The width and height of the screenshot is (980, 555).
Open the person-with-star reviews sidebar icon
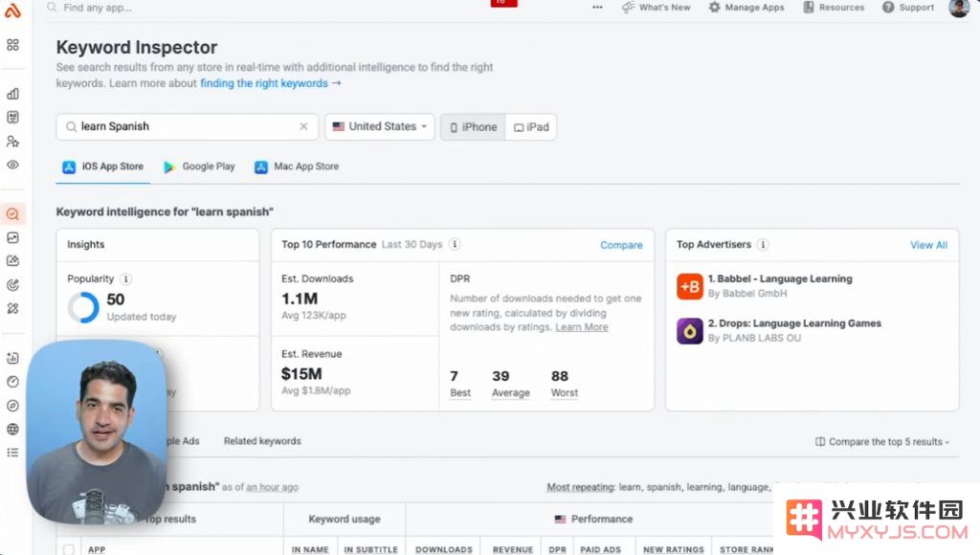[12, 142]
